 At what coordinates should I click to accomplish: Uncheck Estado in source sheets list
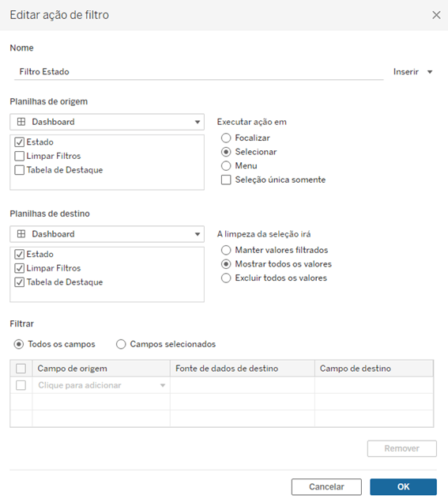point(20,142)
